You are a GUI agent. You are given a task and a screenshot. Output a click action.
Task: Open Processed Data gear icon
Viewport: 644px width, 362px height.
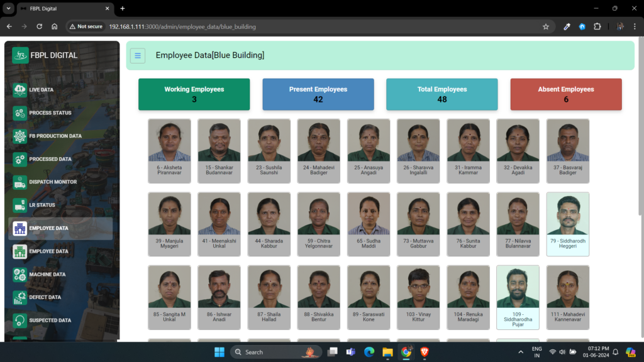[x=19, y=159]
